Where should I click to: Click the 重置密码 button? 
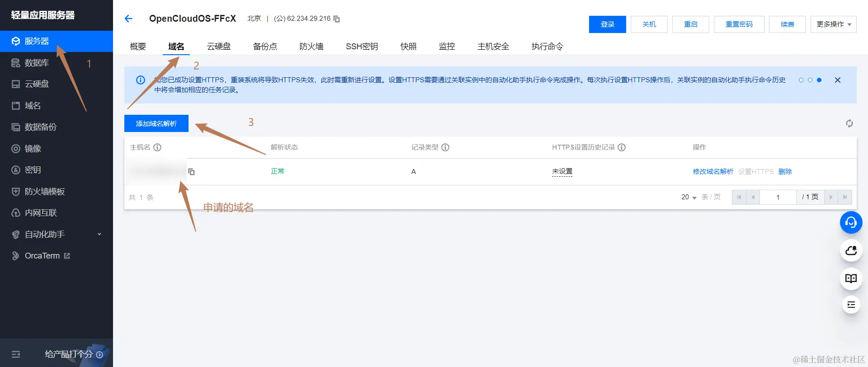tap(739, 24)
